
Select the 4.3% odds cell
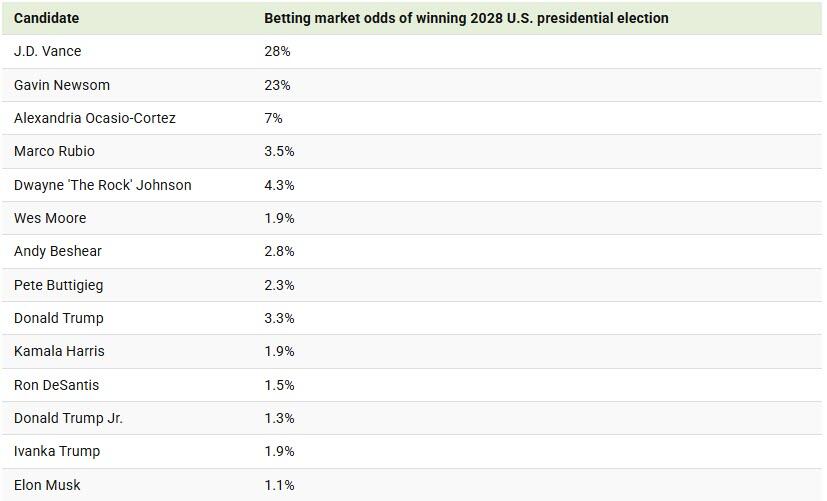click(x=279, y=185)
